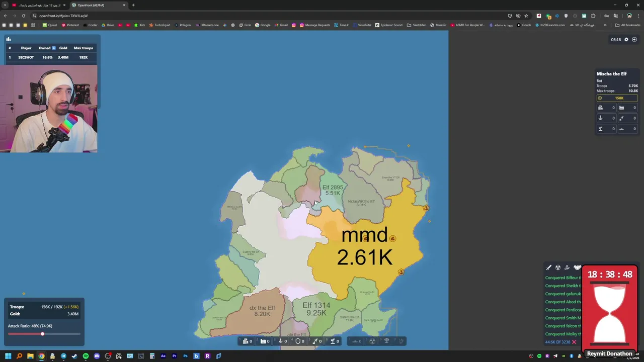
Task: Close the OpenFront (ALPHA) tab
Action: click(x=124, y=5)
